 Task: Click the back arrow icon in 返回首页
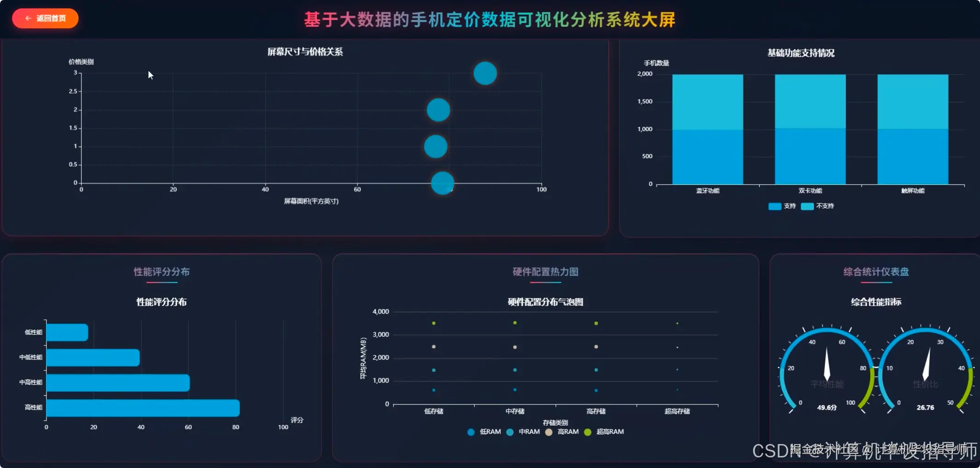[x=28, y=18]
